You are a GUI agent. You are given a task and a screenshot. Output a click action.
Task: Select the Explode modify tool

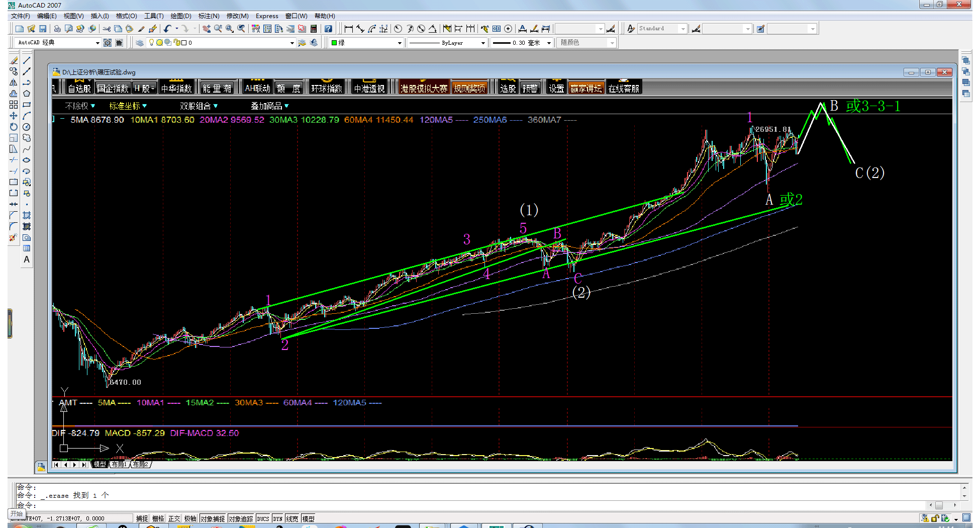coord(14,237)
